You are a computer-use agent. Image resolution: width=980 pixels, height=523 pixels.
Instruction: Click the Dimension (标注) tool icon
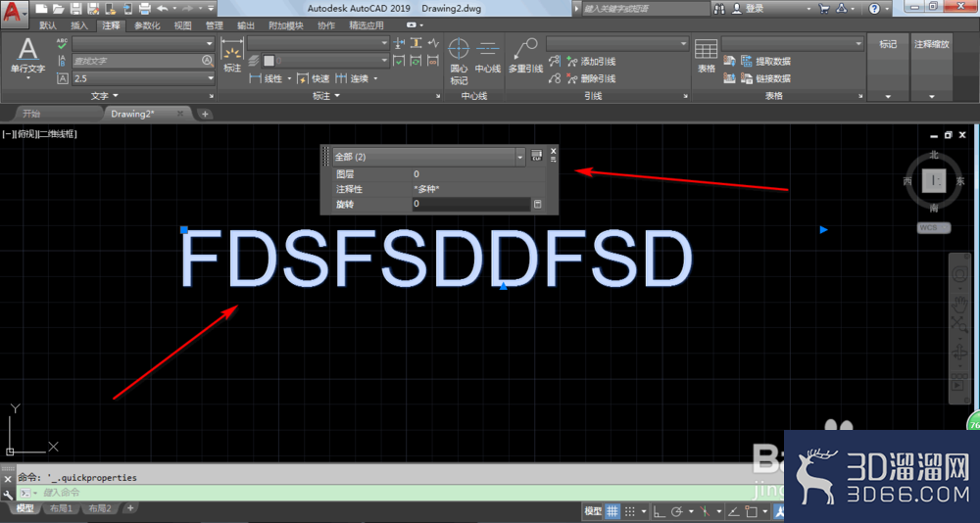(x=232, y=55)
